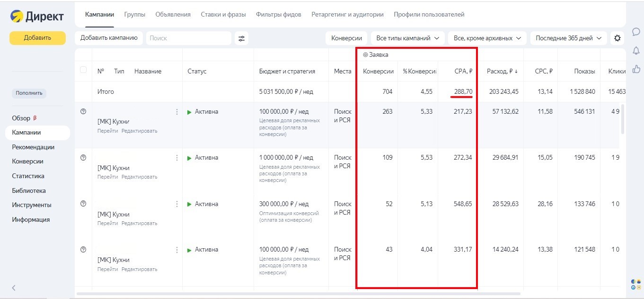
Task: Open the table settings gear icon
Action: coord(617,38)
